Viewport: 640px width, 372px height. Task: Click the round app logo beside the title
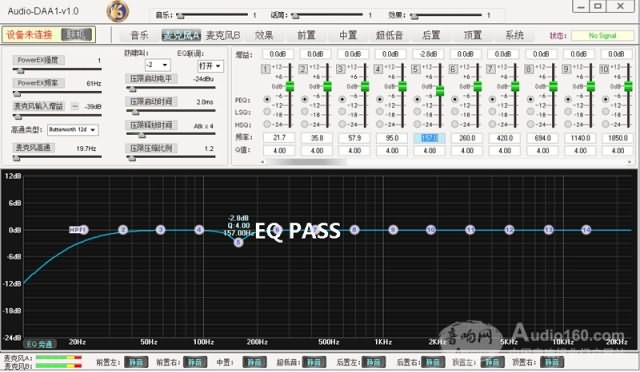pos(118,11)
